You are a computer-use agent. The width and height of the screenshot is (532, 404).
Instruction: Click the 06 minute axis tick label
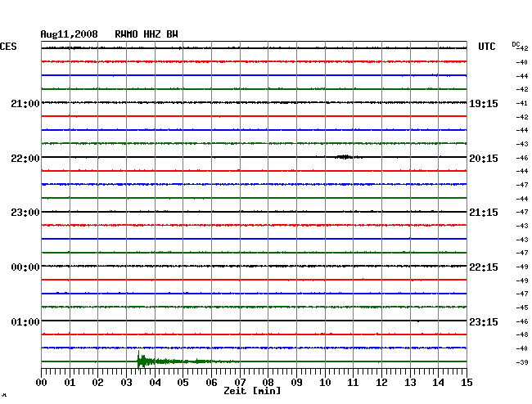click(211, 382)
